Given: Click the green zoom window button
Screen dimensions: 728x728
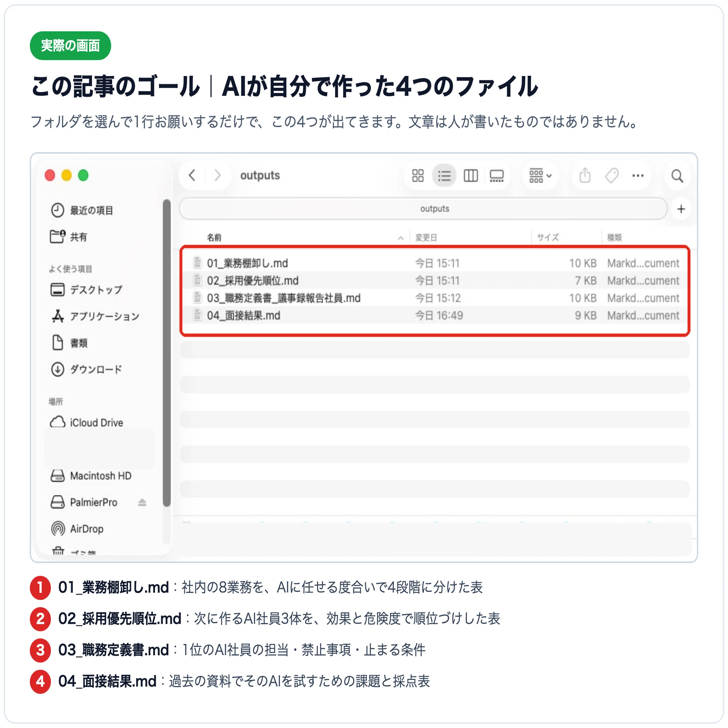Looking at the screenshot, I should pos(83,175).
